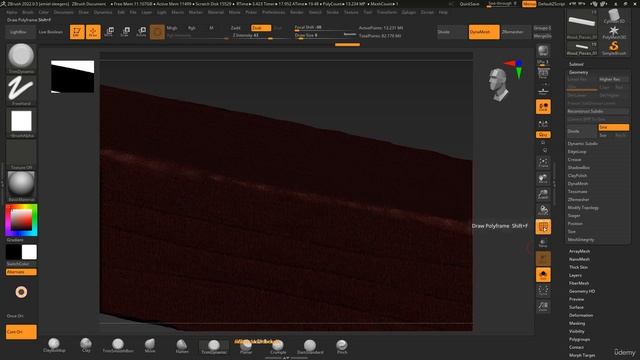
Task: Select the Rotate transform tool
Action: pyautogui.click(x=141, y=32)
